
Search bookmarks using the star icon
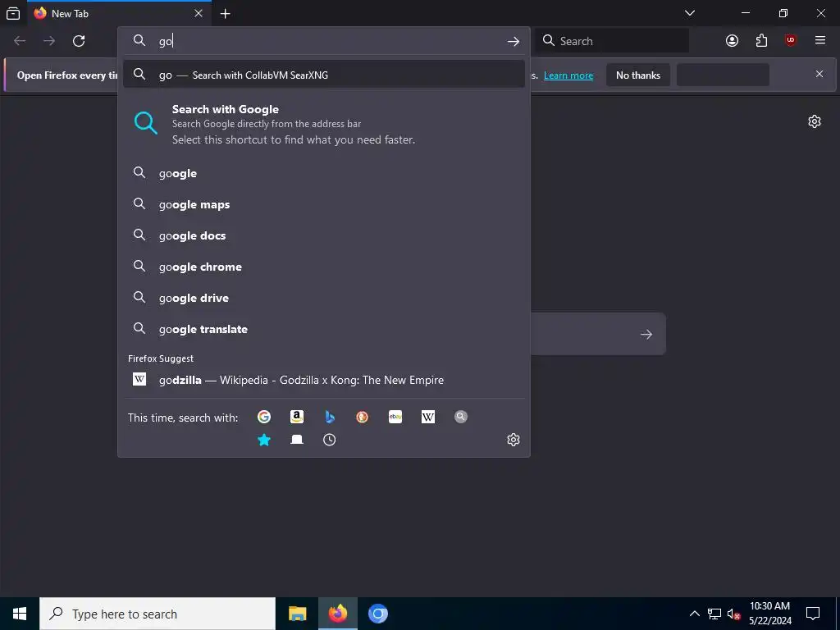[x=264, y=440]
